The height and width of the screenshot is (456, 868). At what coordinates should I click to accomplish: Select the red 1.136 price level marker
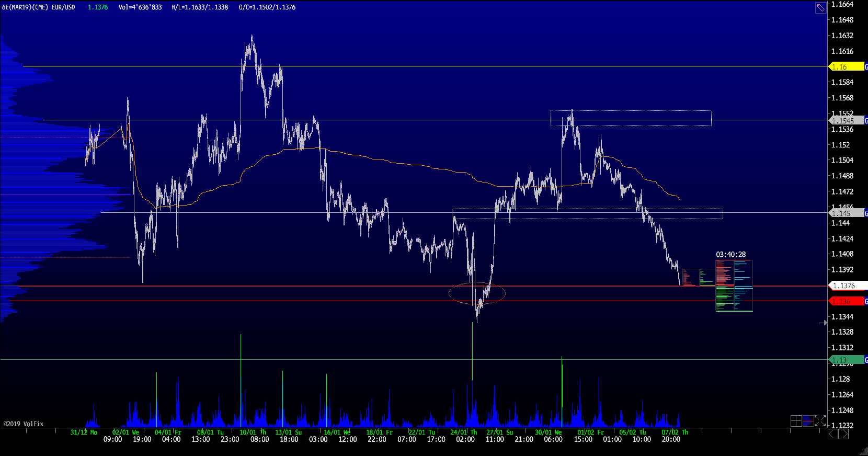click(846, 301)
